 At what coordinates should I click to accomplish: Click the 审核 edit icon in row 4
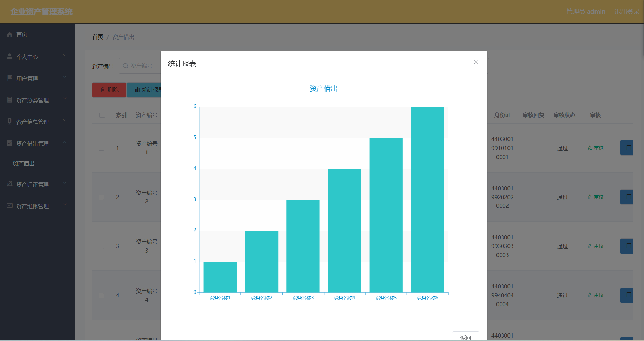pyautogui.click(x=590, y=295)
